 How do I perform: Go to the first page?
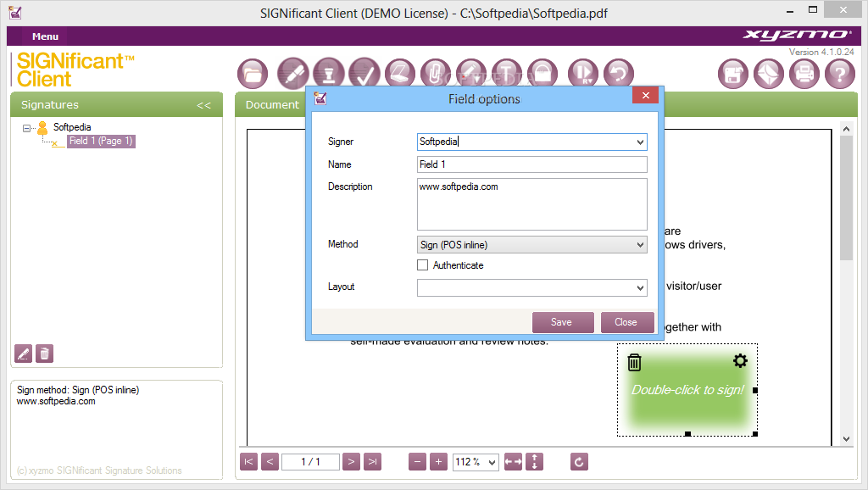click(248, 461)
